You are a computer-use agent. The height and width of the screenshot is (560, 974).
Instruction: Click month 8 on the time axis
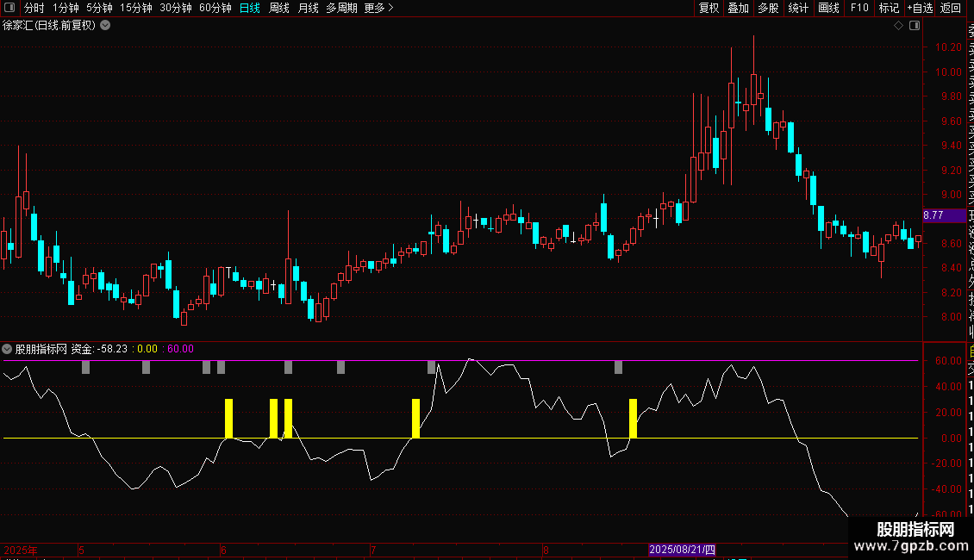tap(546, 550)
